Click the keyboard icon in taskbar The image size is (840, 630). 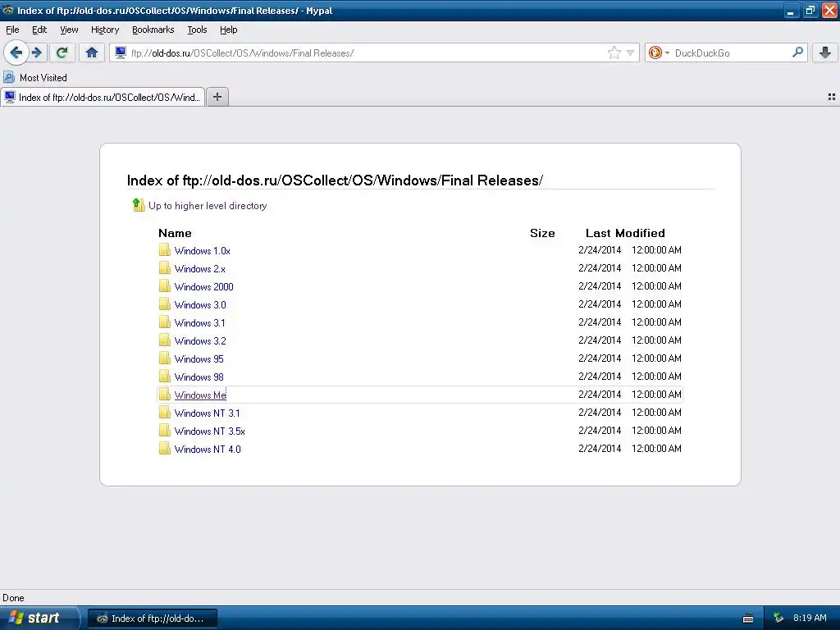(x=748, y=619)
